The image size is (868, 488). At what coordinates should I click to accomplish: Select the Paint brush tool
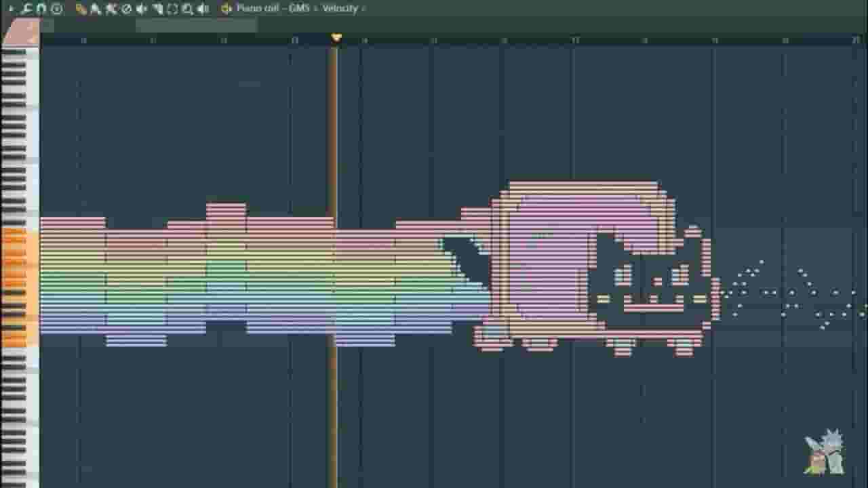[x=96, y=9]
